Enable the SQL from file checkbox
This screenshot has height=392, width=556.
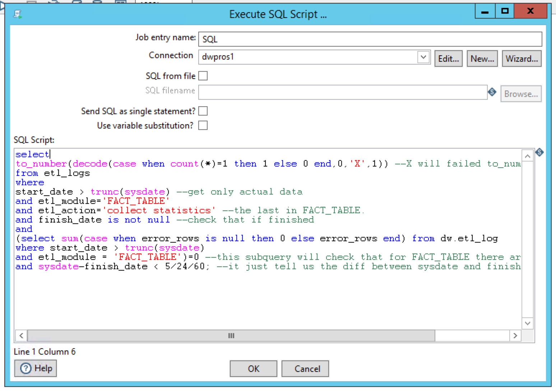pyautogui.click(x=203, y=76)
